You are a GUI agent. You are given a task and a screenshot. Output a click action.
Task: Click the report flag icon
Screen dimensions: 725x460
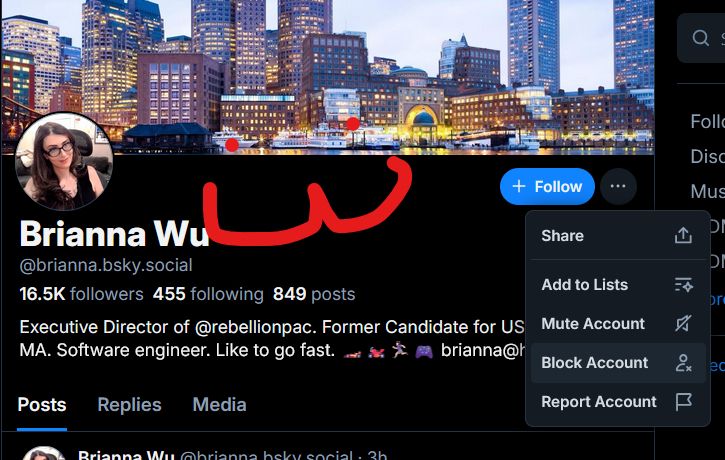click(683, 402)
